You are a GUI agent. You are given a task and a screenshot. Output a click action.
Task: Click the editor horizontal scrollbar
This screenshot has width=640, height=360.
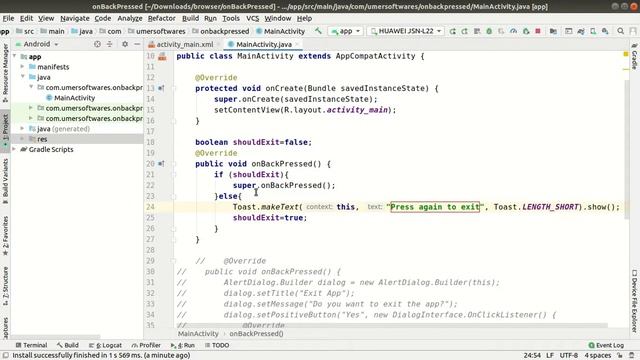click(392, 326)
